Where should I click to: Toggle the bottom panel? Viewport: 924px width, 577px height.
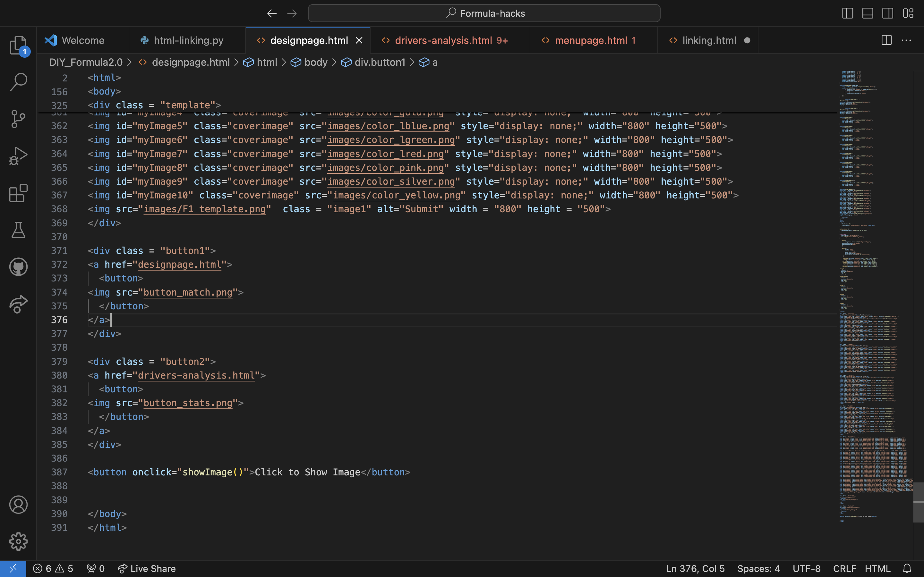coord(868,13)
